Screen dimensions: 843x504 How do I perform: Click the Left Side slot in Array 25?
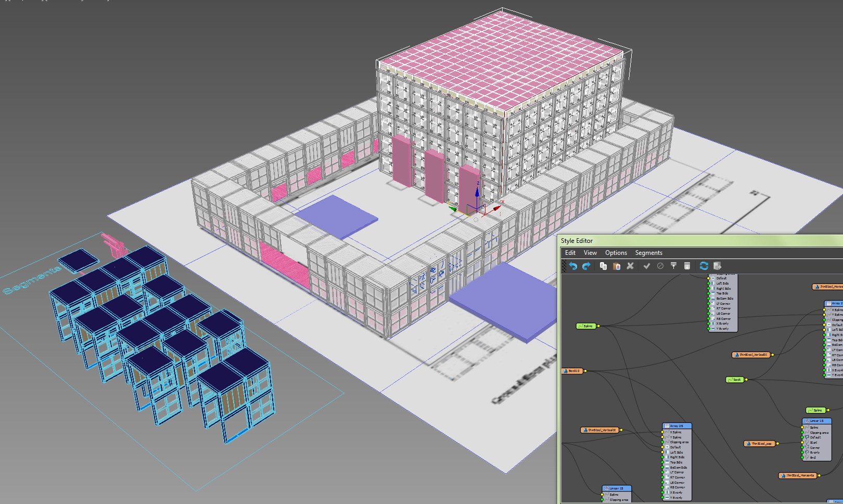[676, 453]
